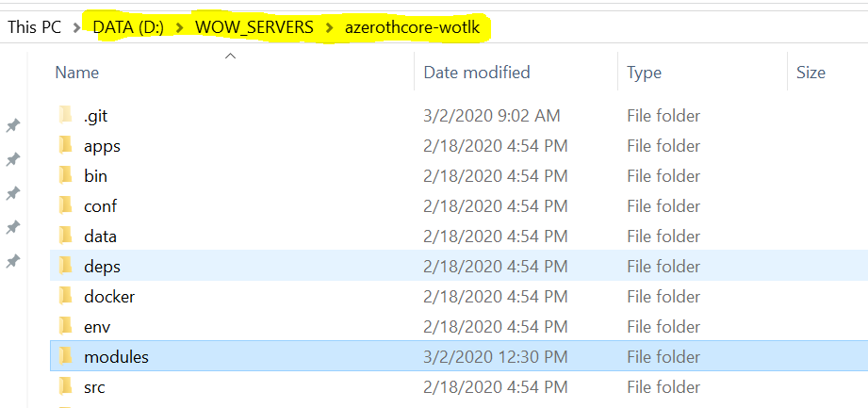868x408 pixels.
Task: Sort by the Name column header
Action: (x=77, y=73)
